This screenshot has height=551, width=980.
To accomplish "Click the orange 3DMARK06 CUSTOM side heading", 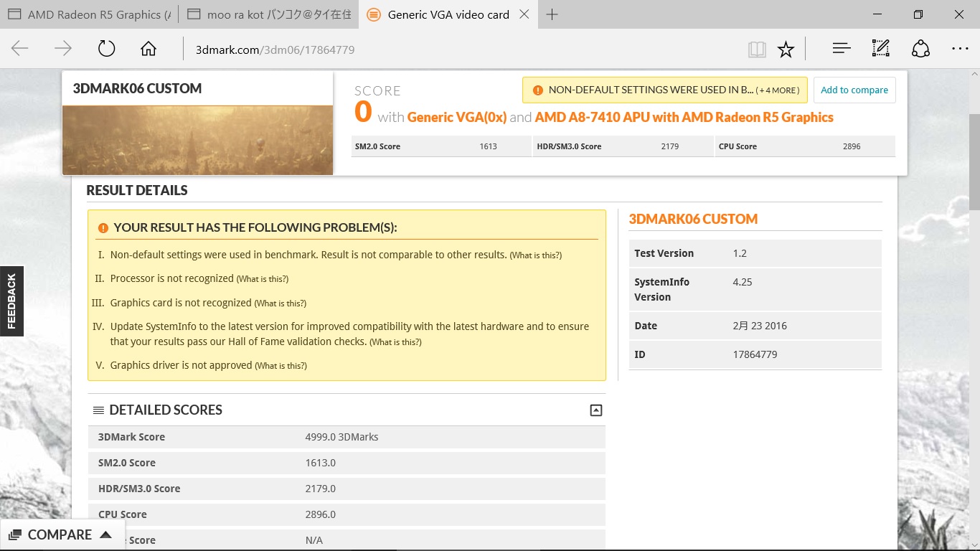I will [693, 220].
